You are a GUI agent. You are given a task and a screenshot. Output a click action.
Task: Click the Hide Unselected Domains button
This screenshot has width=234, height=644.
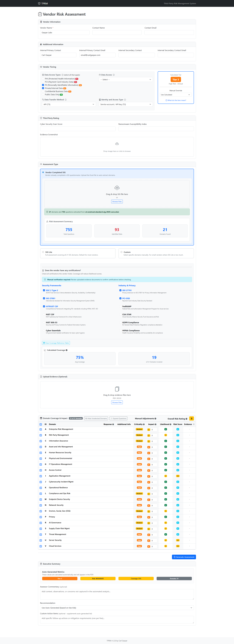pyautogui.click(x=96, y=418)
